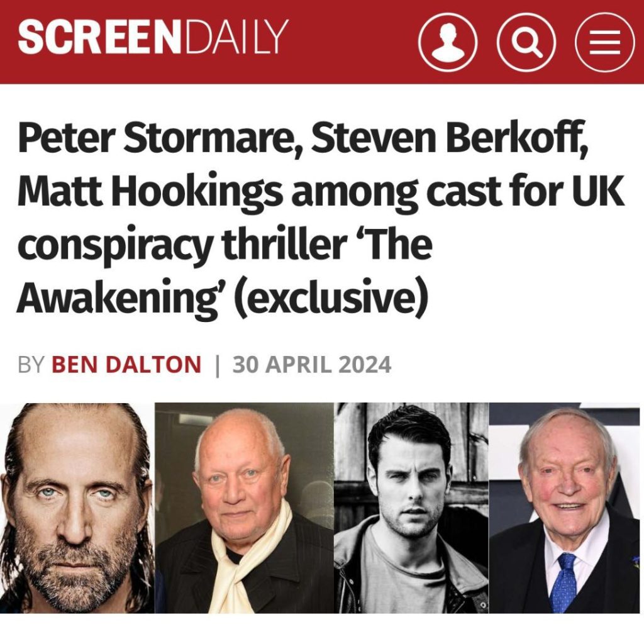Open the photo of the man with a blue tie
Image resolution: width=644 pixels, height=644 pixels.
point(564,508)
